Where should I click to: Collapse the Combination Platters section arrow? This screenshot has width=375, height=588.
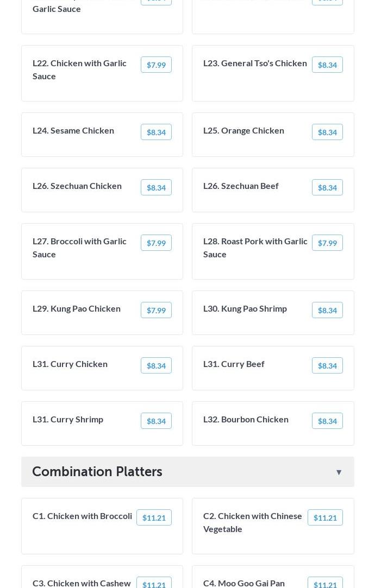click(339, 472)
